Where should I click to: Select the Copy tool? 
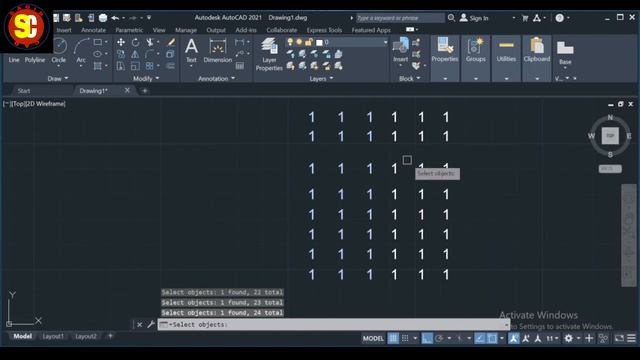(x=121, y=54)
